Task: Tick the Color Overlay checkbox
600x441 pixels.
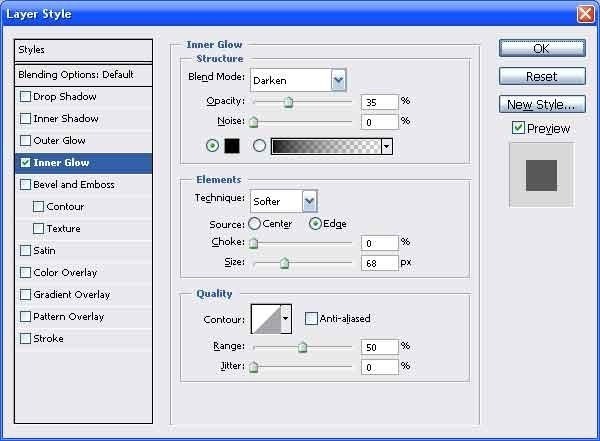Action: [x=25, y=273]
